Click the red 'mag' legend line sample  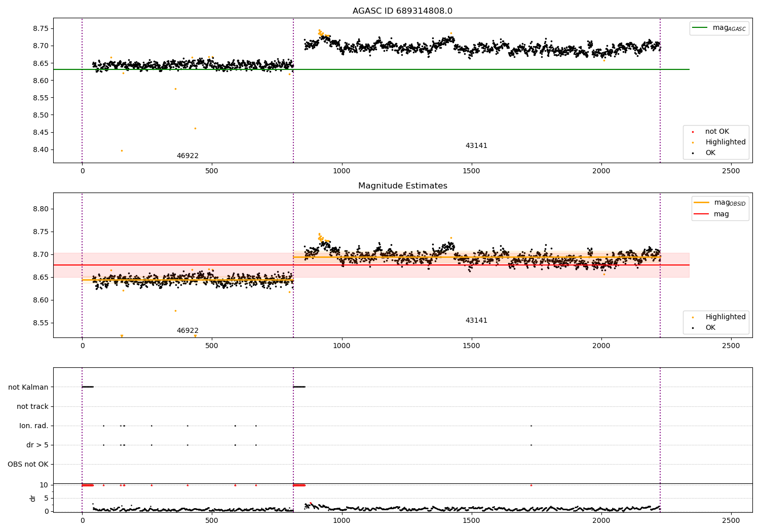tap(701, 214)
